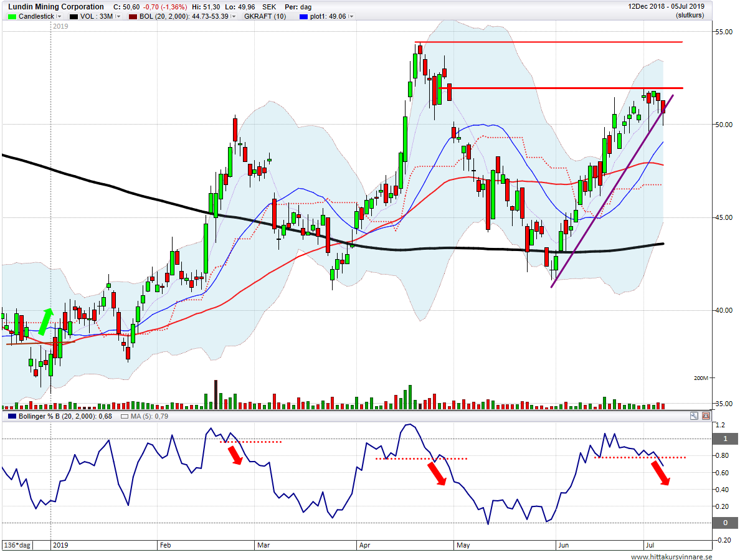Click the (slutkurs) label
Viewport: 740px width, 560px height.
690,16
